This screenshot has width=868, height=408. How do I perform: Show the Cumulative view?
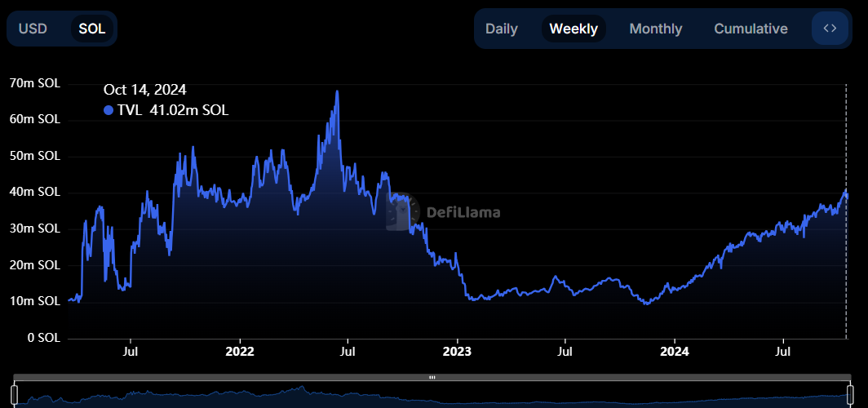pos(751,29)
